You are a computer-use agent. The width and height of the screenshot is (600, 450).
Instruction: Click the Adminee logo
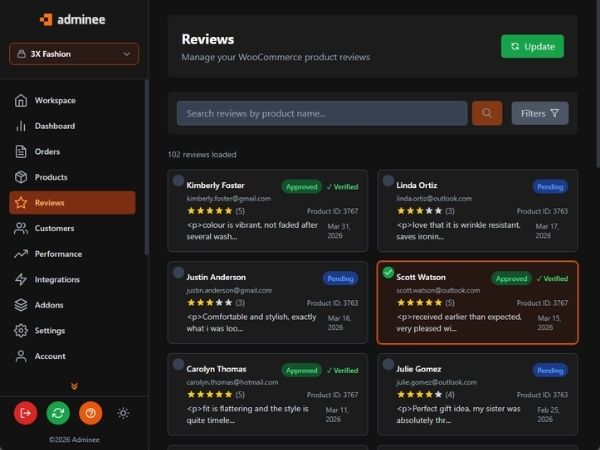coord(73,19)
